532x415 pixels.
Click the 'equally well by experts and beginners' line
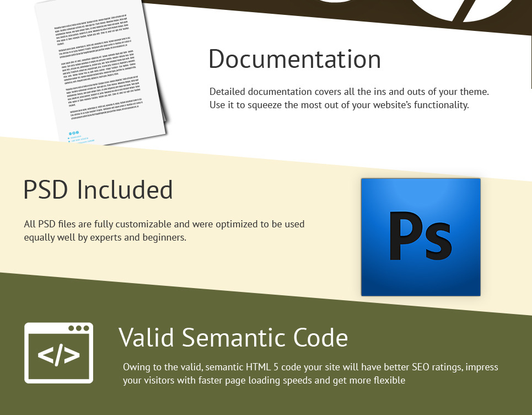(105, 237)
